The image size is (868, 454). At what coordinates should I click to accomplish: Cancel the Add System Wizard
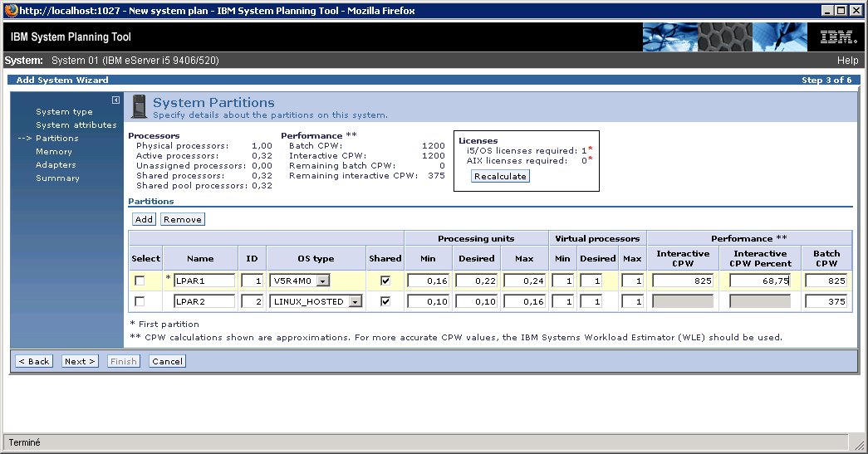(x=167, y=361)
